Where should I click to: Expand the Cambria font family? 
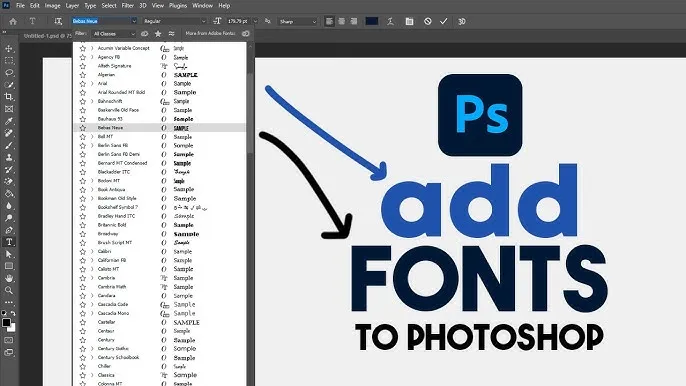pos(92,278)
